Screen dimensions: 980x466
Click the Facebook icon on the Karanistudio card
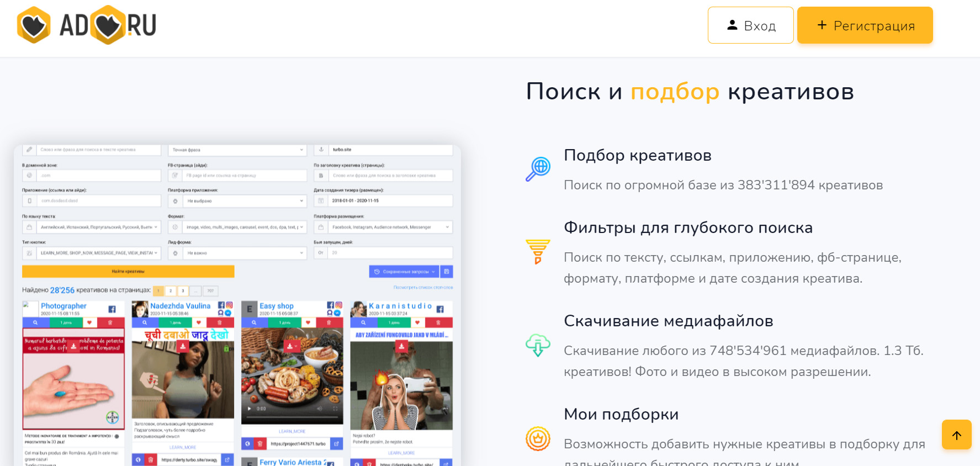pos(440,309)
